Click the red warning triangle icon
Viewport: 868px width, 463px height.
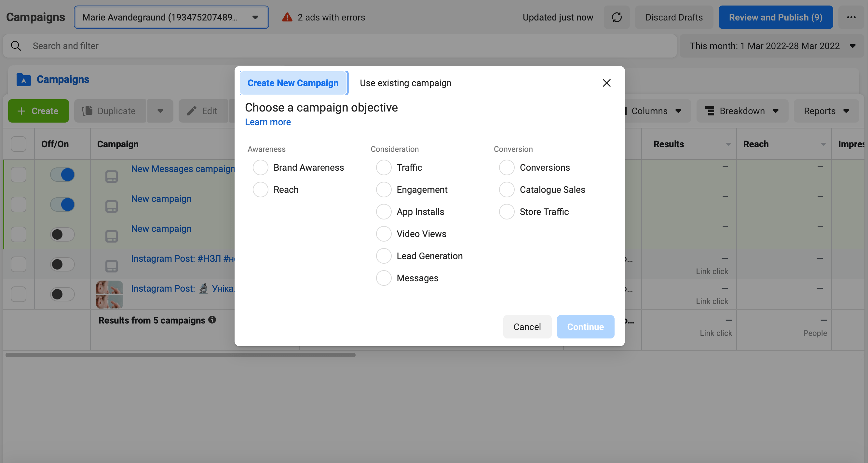pyautogui.click(x=287, y=17)
